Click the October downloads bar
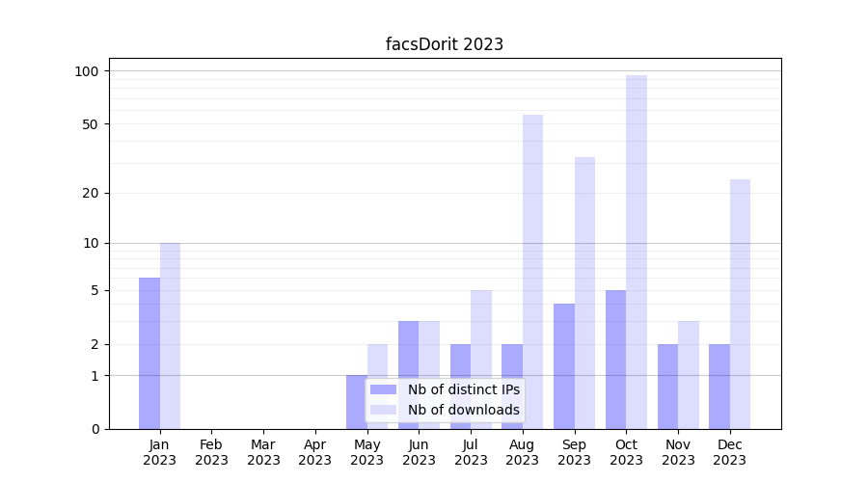Screen dimensions: 868x482 click(637, 252)
